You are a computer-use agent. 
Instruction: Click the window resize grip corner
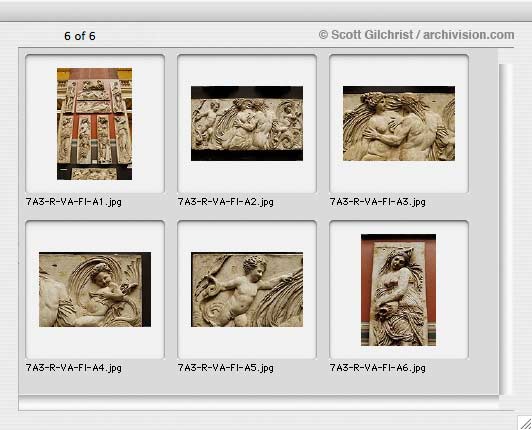(x=525, y=423)
